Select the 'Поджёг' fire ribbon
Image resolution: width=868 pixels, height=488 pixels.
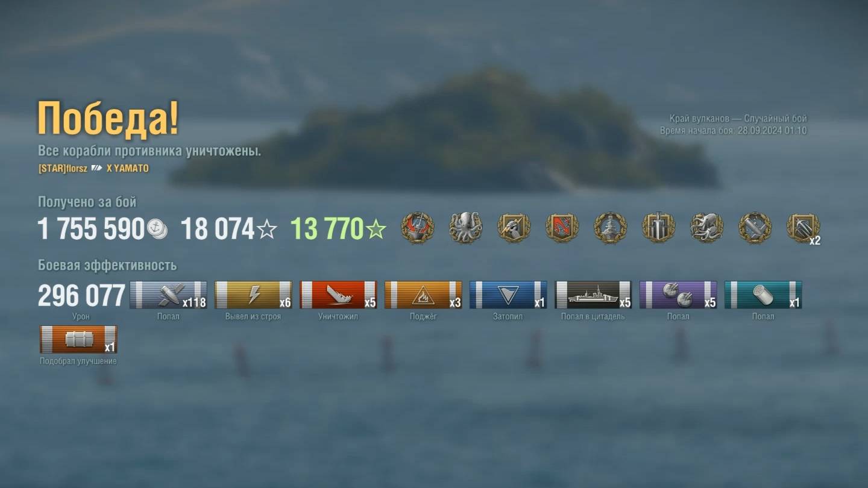[423, 295]
